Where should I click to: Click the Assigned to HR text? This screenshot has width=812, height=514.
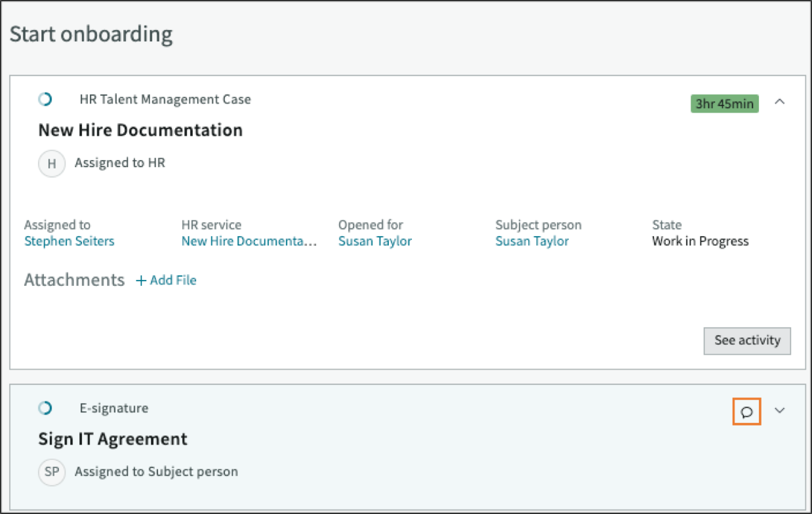(120, 163)
